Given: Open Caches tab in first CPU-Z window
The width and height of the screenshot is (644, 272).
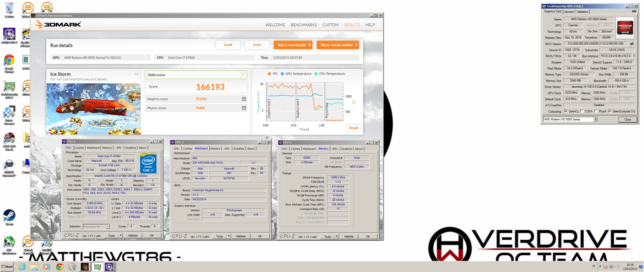Looking at the screenshot, I should 79,148.
